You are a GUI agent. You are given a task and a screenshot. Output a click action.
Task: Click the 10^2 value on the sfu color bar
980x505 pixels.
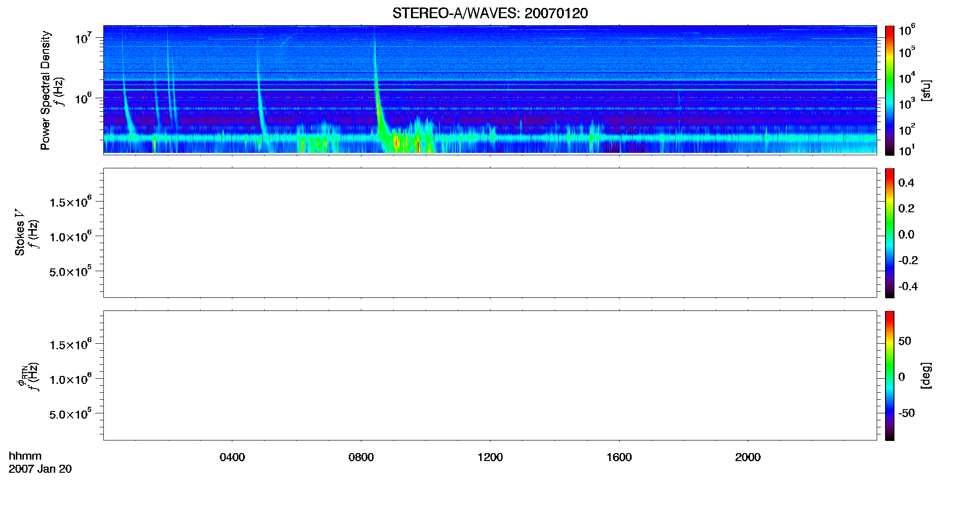tap(907, 129)
